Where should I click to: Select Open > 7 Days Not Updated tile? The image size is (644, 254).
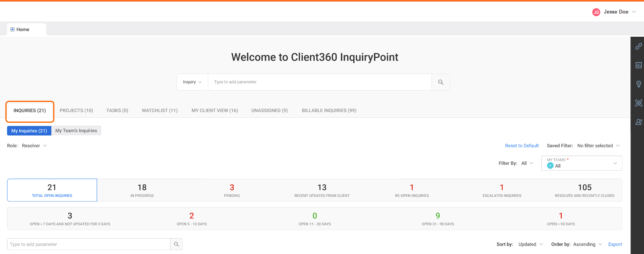pos(70,219)
